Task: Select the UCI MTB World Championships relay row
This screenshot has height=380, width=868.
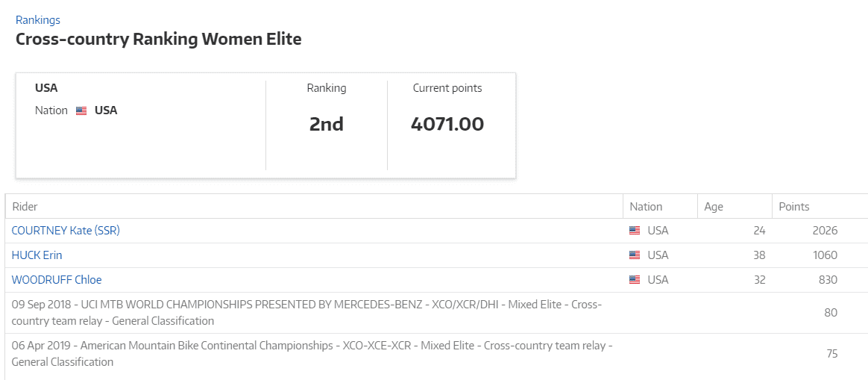Action: pyautogui.click(x=307, y=313)
